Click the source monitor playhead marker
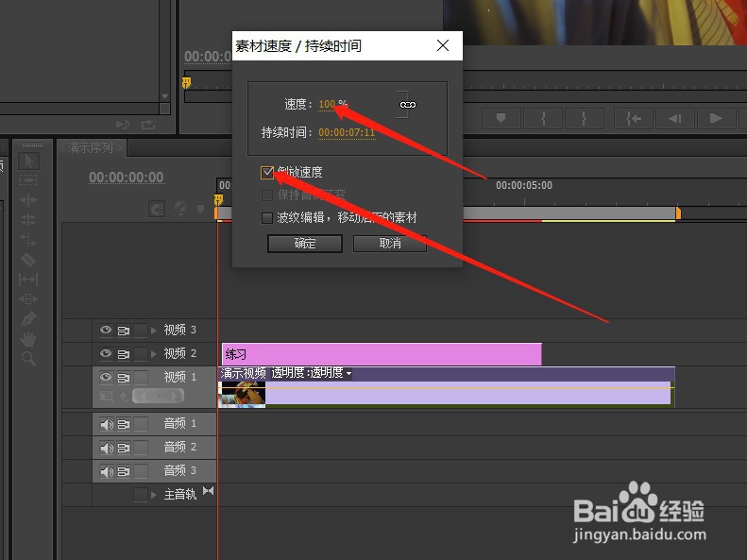 click(x=186, y=83)
